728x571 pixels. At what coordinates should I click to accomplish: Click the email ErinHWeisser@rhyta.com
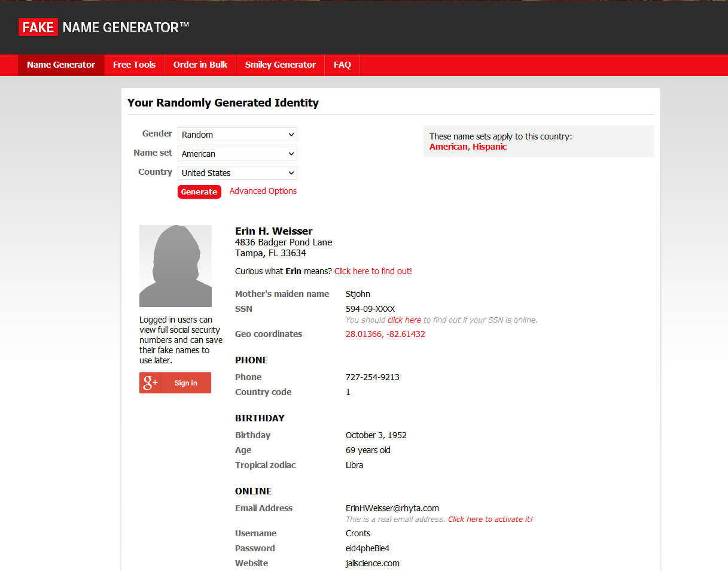pyautogui.click(x=392, y=508)
